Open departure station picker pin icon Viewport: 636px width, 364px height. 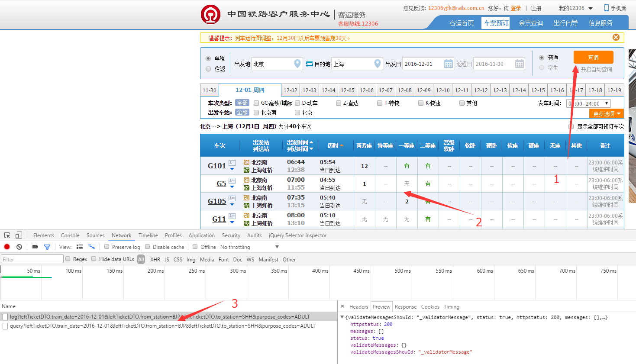(297, 64)
